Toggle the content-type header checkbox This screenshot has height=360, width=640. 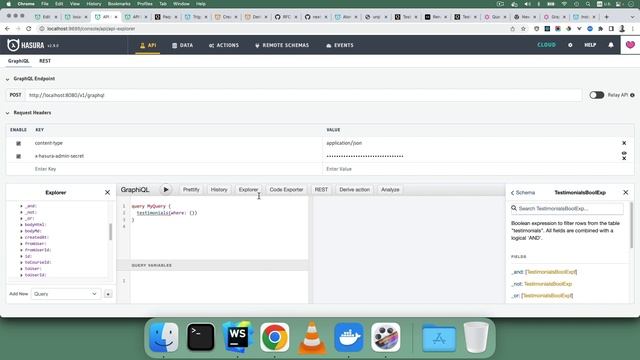18,143
